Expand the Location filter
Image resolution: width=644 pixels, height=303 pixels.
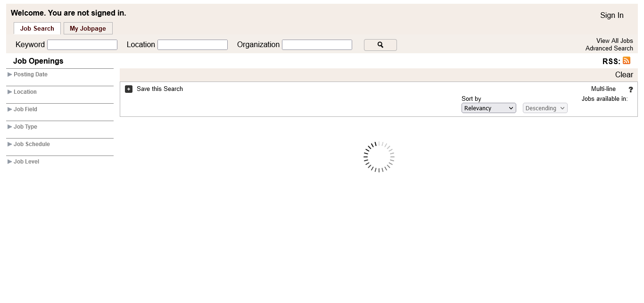(25, 92)
